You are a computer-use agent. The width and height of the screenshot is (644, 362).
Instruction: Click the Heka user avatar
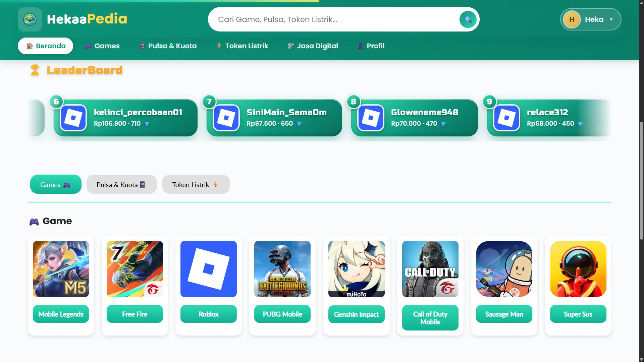point(572,19)
